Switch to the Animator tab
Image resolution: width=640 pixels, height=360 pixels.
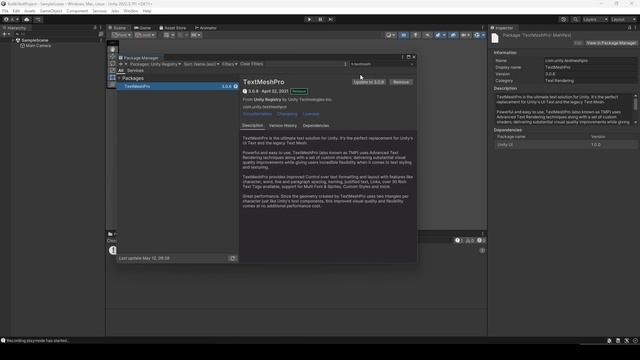(206, 28)
